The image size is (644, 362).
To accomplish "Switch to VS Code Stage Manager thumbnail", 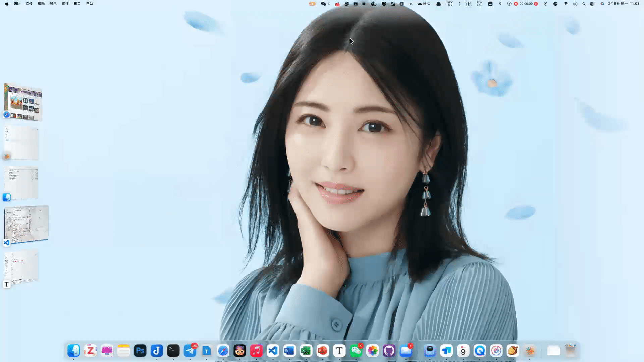I will pos(26,224).
